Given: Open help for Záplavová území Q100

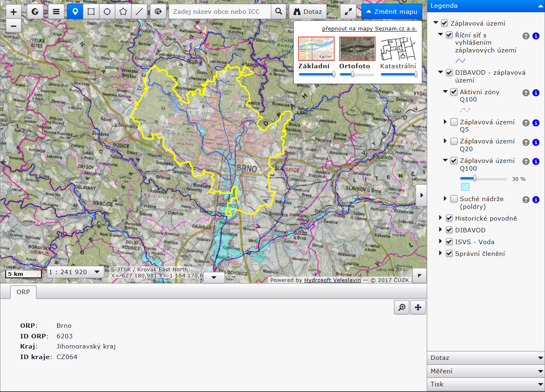Looking at the screenshot, I should 526,162.
